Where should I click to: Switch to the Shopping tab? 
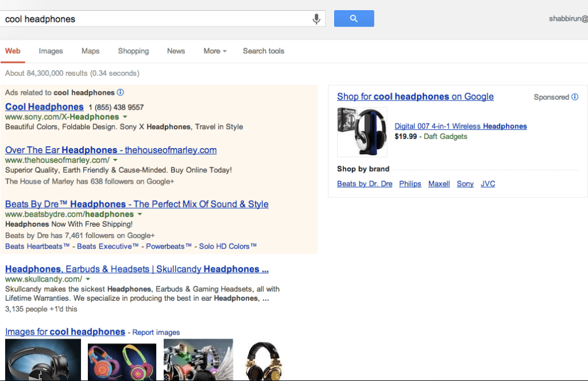coord(133,51)
